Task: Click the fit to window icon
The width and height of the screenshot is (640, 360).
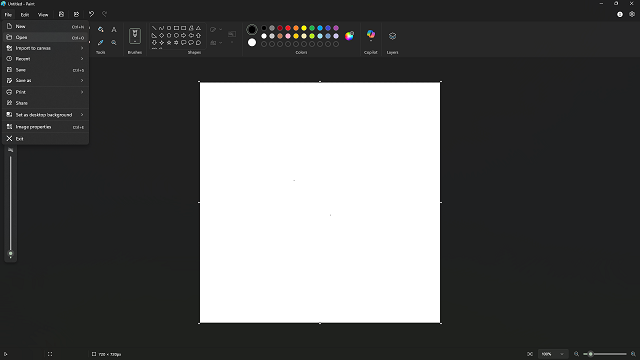Action: click(530, 354)
